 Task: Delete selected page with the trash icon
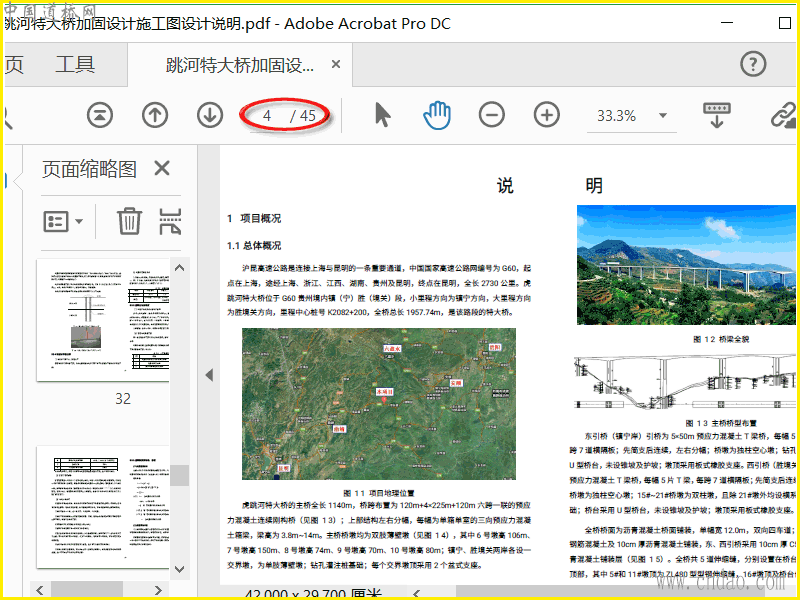(x=130, y=221)
